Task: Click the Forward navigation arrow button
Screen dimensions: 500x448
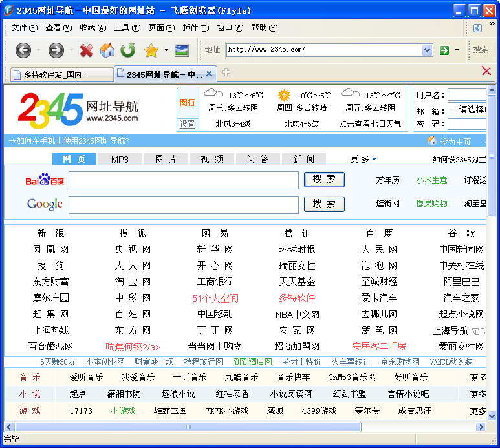Action: pyautogui.click(x=56, y=50)
